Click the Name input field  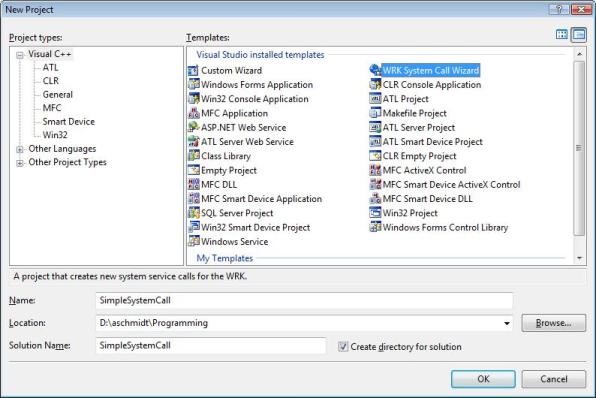[304, 300]
